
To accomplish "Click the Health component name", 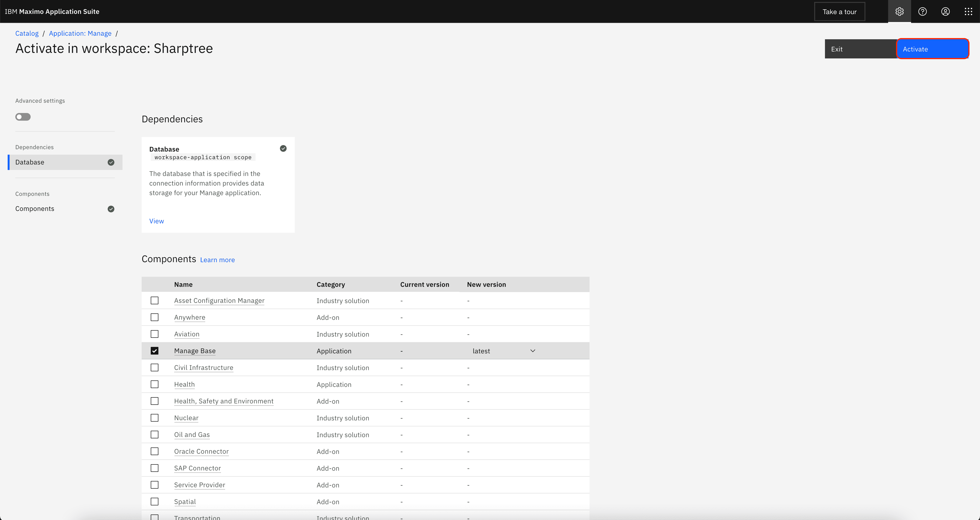I will [x=184, y=384].
